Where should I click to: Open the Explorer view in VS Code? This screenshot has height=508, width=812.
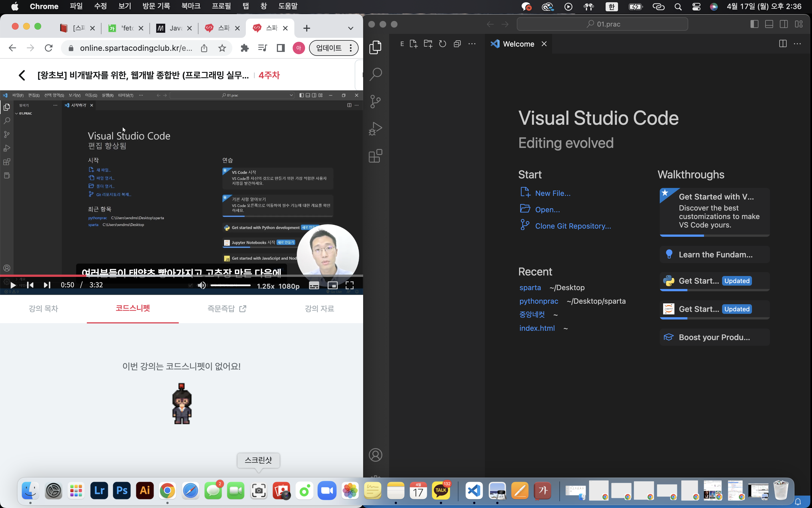[x=376, y=47]
